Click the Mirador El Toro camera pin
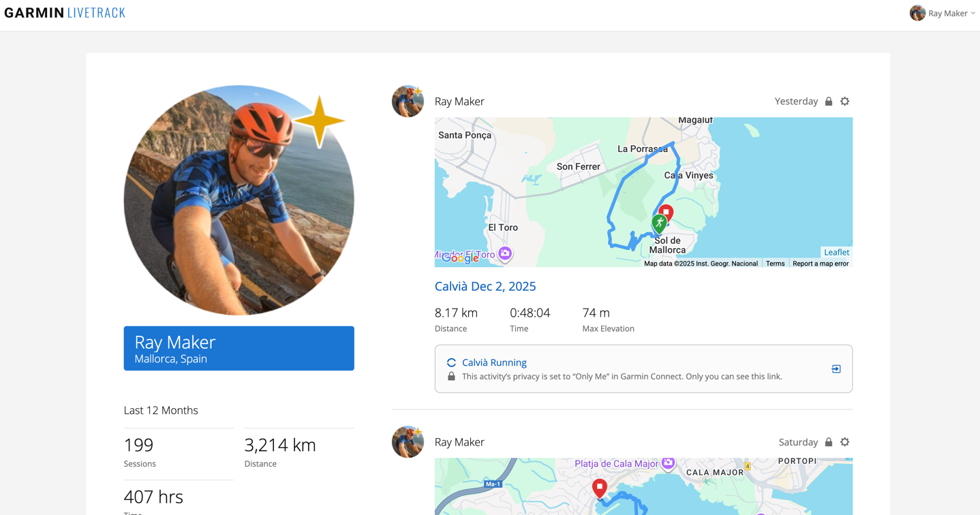This screenshot has width=980, height=515. pos(505,254)
